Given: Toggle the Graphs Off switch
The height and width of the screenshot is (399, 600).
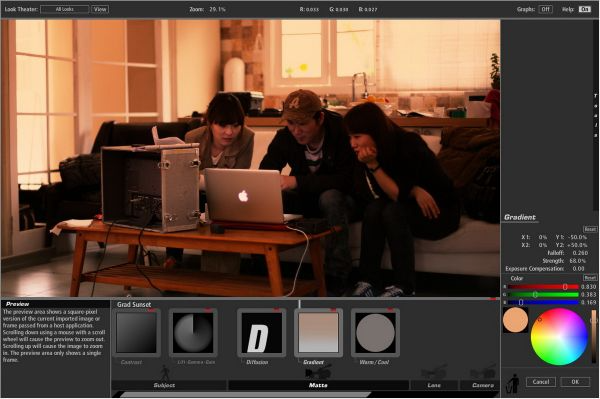Looking at the screenshot, I should click(546, 9).
